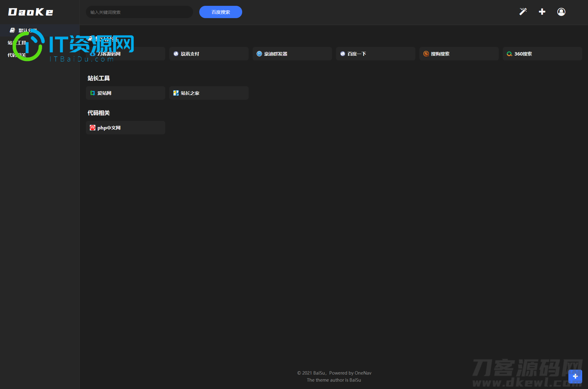Screen dimensions: 588x389
Task: Click the magic wand theme icon
Action: tap(523, 12)
